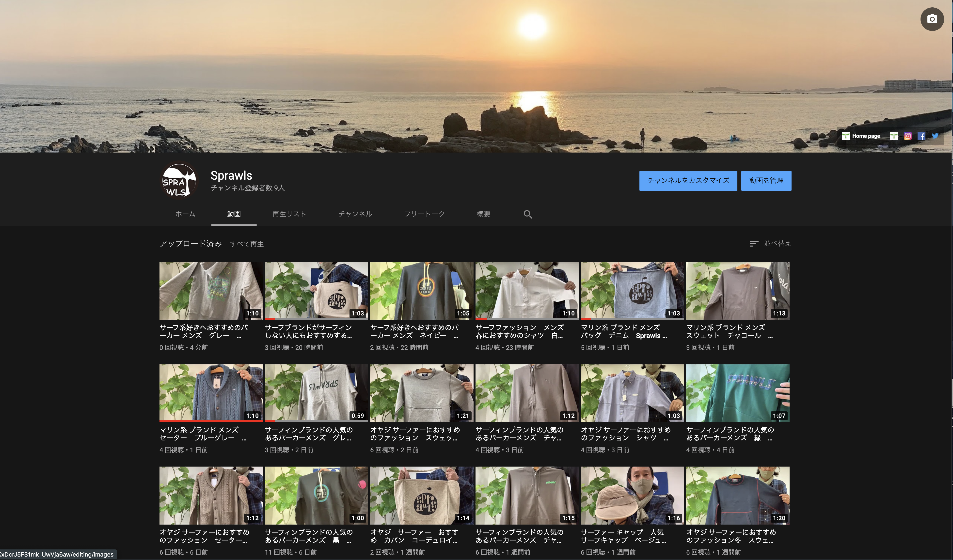The width and height of the screenshot is (953, 560).
Task: Click the 11 回視聴・6 日前 video stats
Action: (290, 552)
